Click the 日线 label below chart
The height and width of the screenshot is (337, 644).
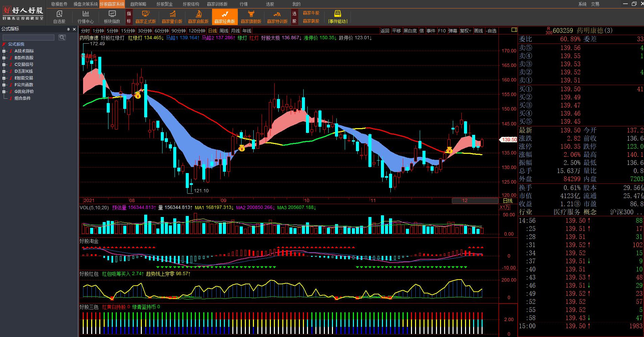point(508,201)
